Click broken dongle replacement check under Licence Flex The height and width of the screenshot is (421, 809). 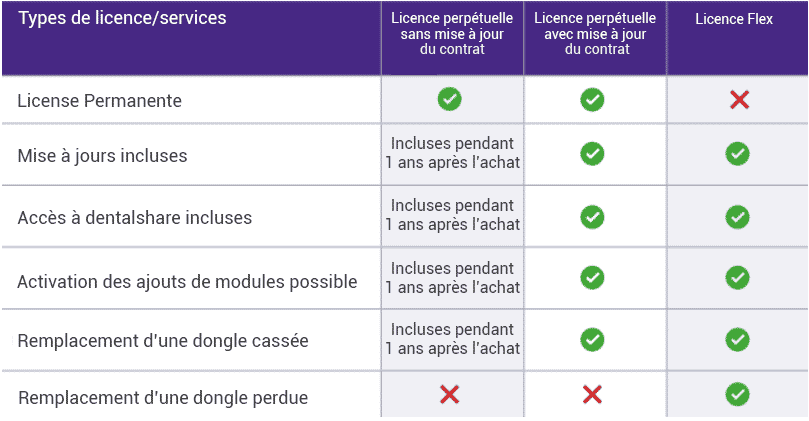pos(737,339)
